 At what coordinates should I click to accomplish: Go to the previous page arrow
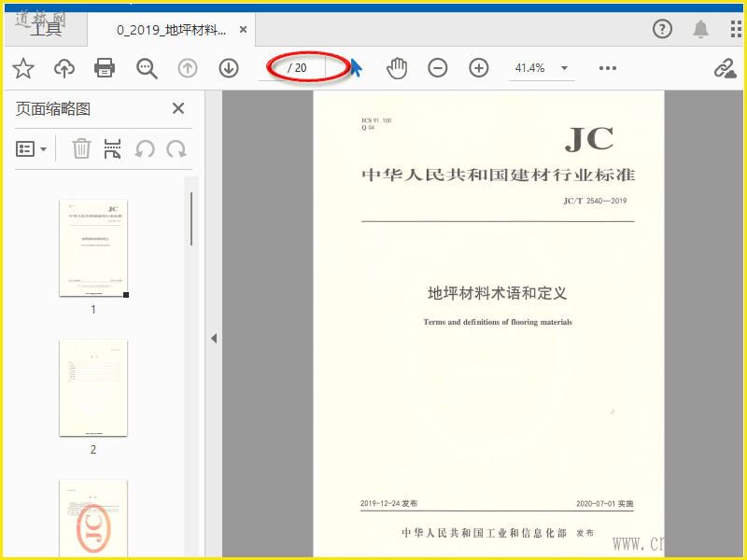tap(188, 68)
